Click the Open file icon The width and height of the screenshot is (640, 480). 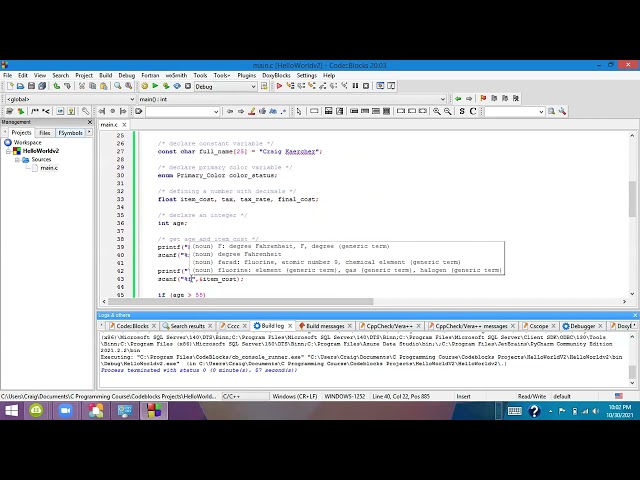20,86
